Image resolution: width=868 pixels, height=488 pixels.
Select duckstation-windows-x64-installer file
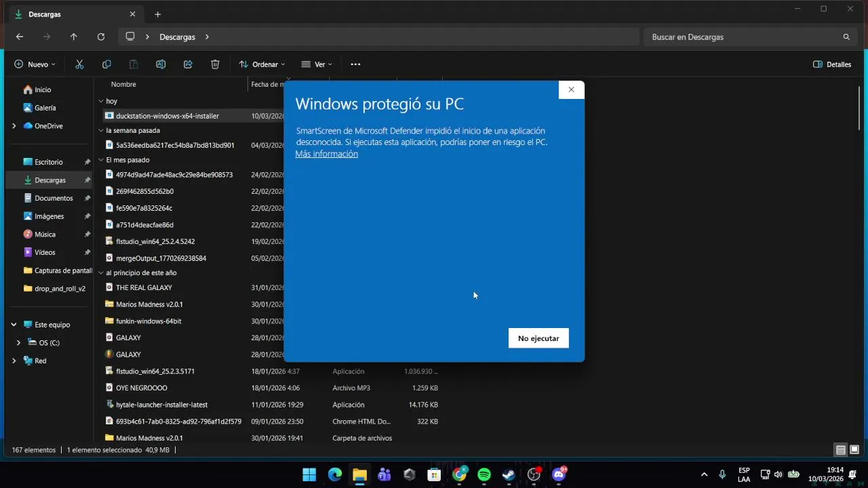167,116
